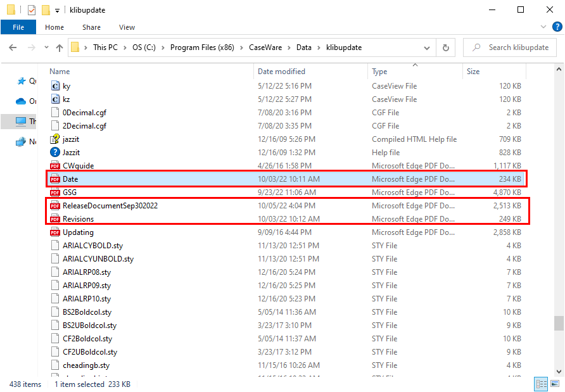
Task: Click the vertical scrollbar thumb
Action: click(x=559, y=323)
